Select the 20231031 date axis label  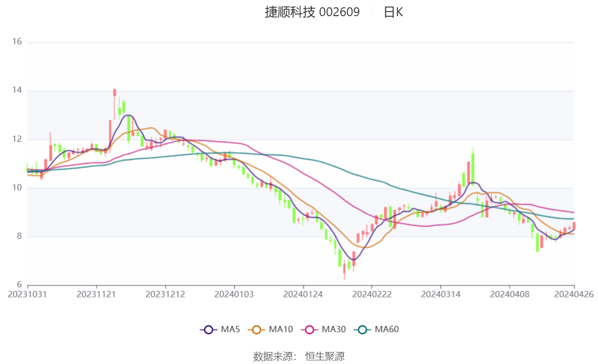click(28, 295)
